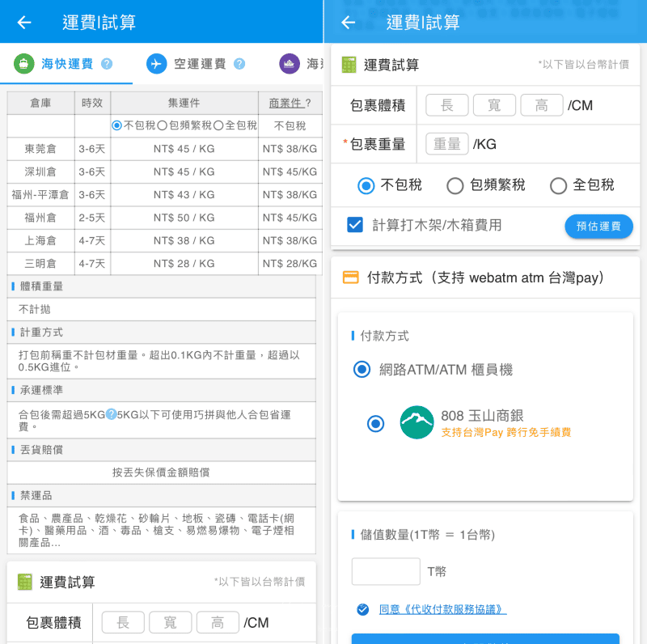Click 高 field in left bottom panel
The image size is (647, 644).
coord(218,622)
